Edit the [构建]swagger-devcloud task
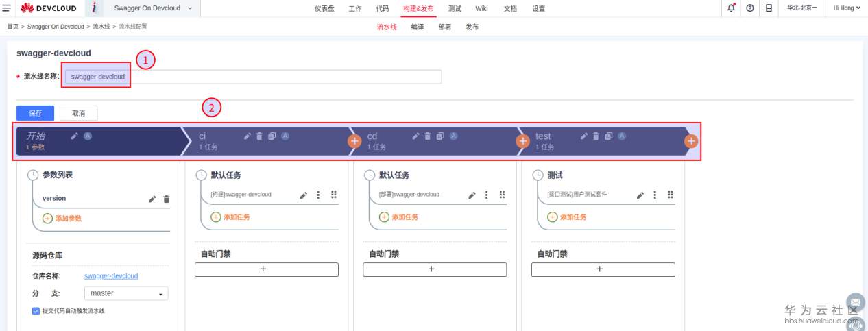868x331 pixels. coord(304,195)
